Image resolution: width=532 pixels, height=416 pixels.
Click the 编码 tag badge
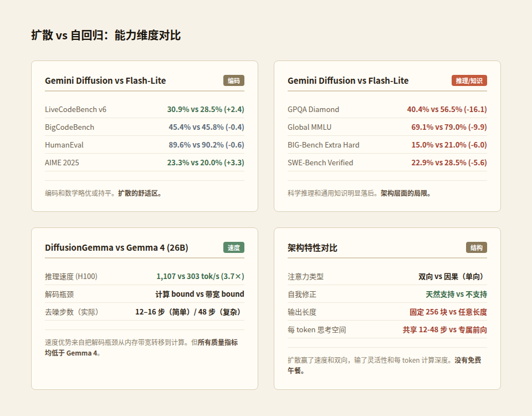(x=234, y=80)
